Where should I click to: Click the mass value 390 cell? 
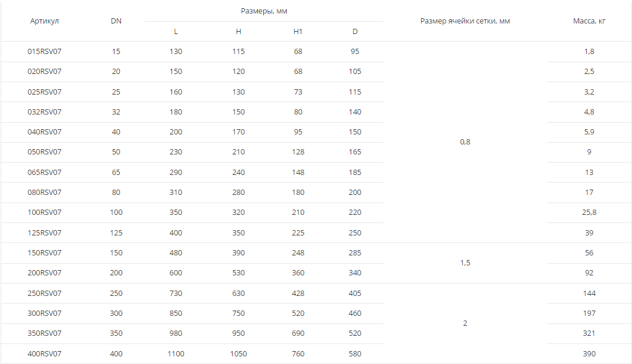(589, 354)
